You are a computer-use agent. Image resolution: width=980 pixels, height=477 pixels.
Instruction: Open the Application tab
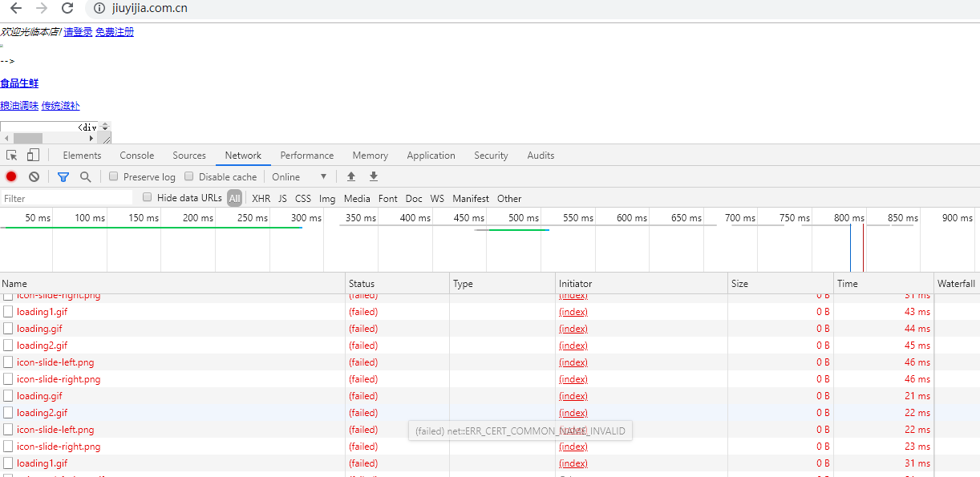431,156
